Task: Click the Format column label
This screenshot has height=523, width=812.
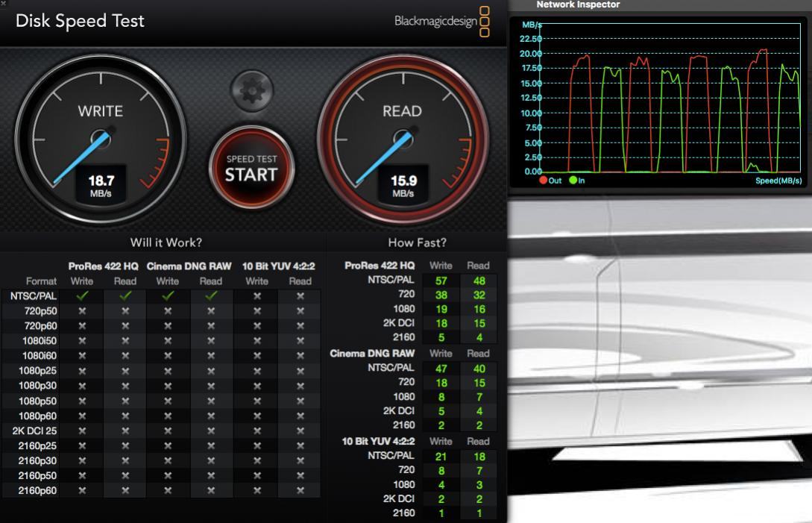Action: point(42,281)
